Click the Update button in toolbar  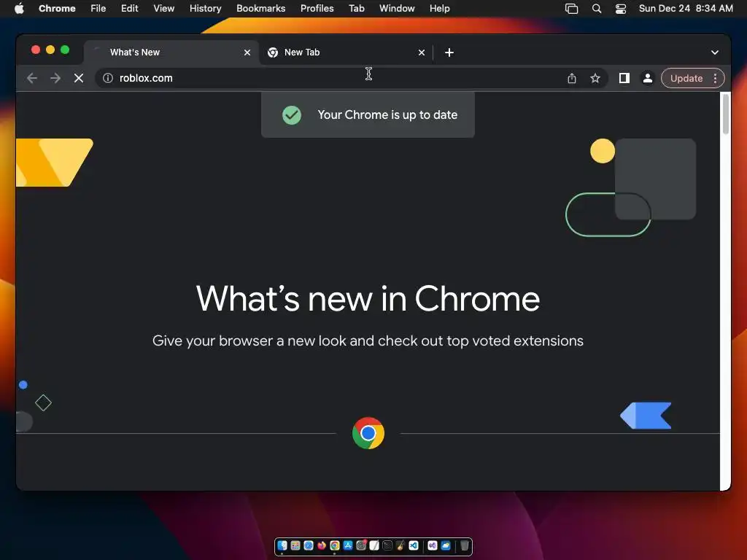pos(686,78)
